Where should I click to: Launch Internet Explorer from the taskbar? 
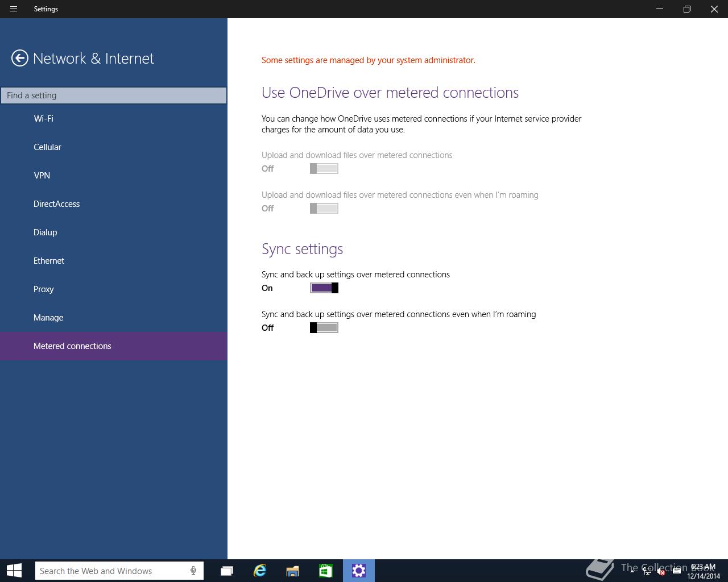(260, 571)
